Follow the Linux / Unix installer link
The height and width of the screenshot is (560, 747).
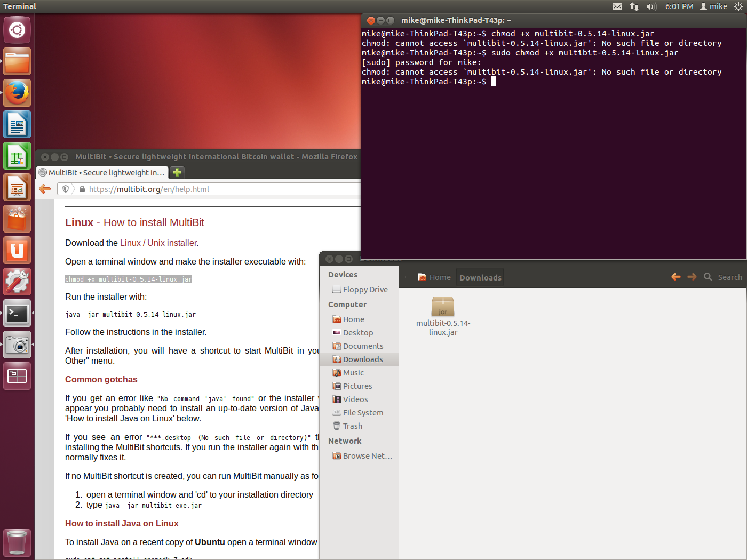[158, 243]
